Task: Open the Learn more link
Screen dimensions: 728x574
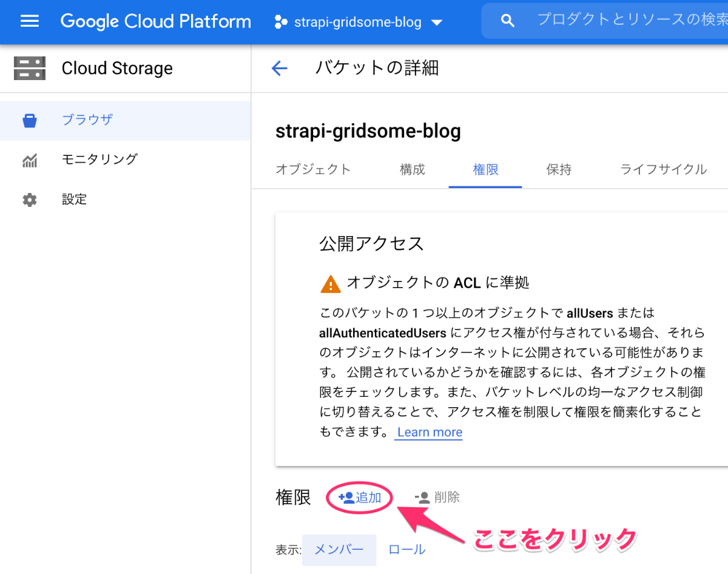Action: [430, 432]
